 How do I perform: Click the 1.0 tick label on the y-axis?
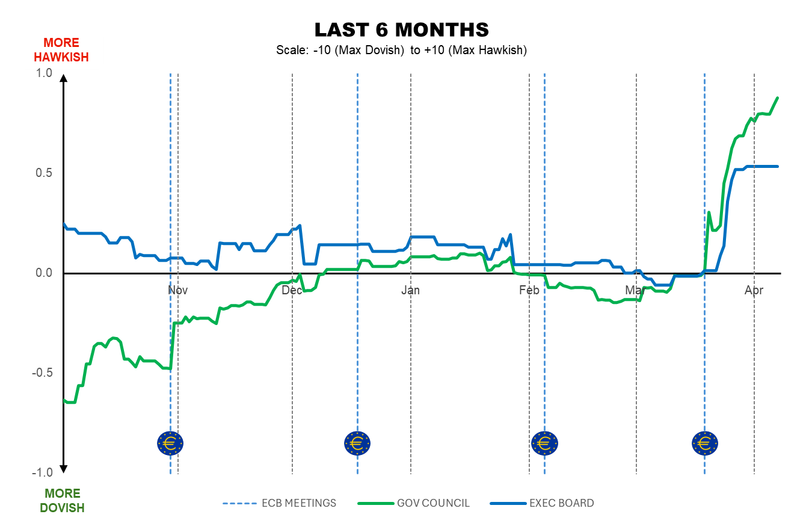pyautogui.click(x=45, y=73)
